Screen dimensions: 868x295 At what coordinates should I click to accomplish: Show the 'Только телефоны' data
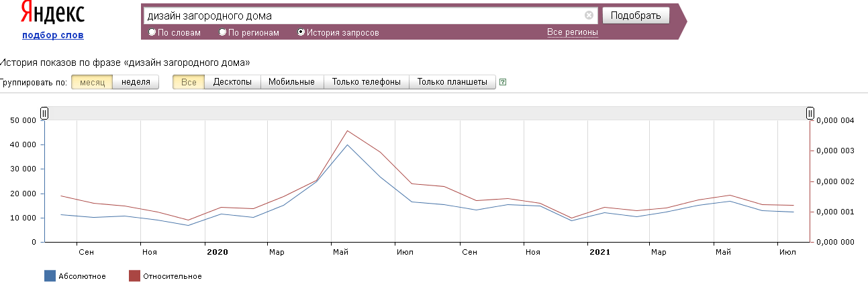pos(367,82)
